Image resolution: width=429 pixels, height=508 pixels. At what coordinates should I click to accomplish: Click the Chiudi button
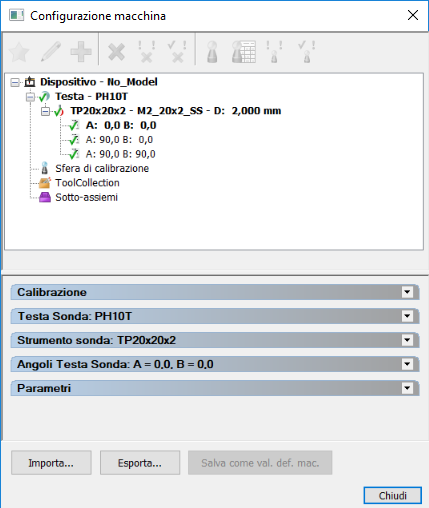click(393, 496)
